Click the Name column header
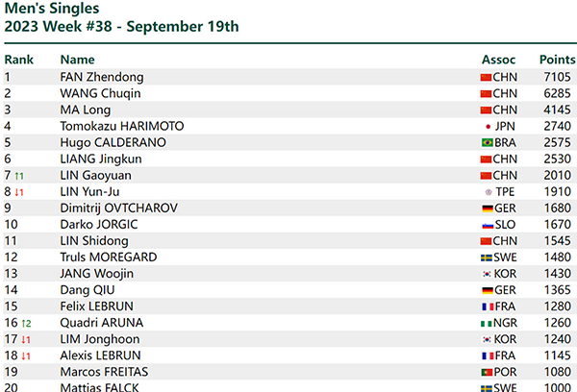This screenshot has width=577, height=392. pyautogui.click(x=78, y=60)
